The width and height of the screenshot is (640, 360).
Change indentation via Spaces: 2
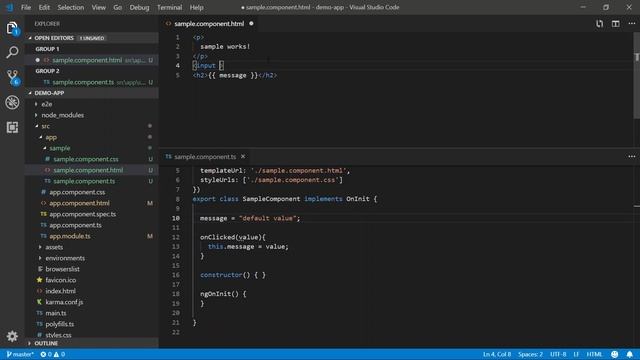point(530,354)
